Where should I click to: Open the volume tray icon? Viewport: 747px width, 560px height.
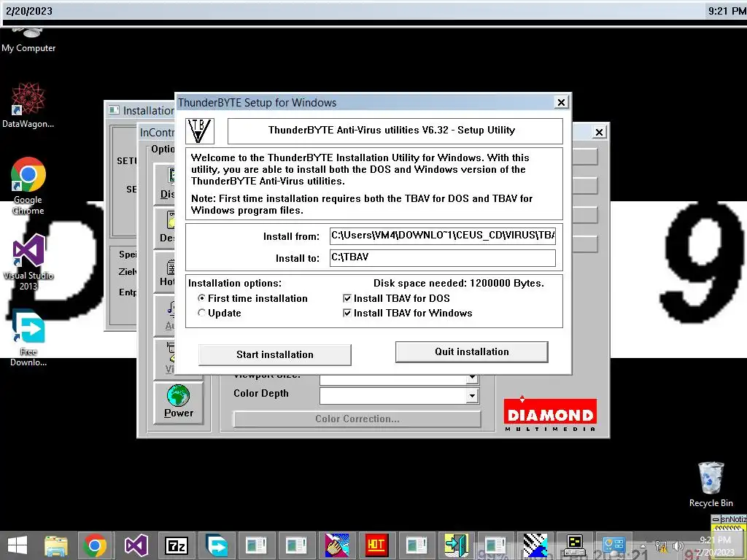(x=678, y=546)
